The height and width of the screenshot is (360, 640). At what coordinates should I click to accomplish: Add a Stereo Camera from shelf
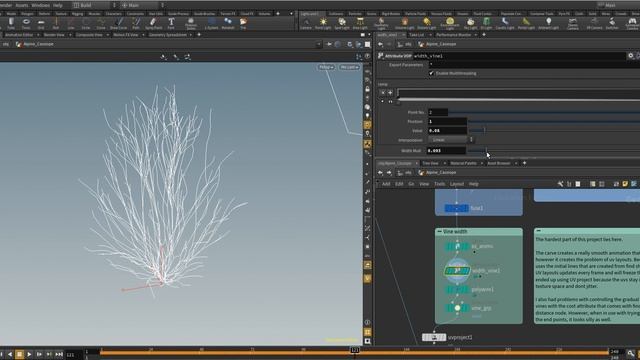(573, 23)
